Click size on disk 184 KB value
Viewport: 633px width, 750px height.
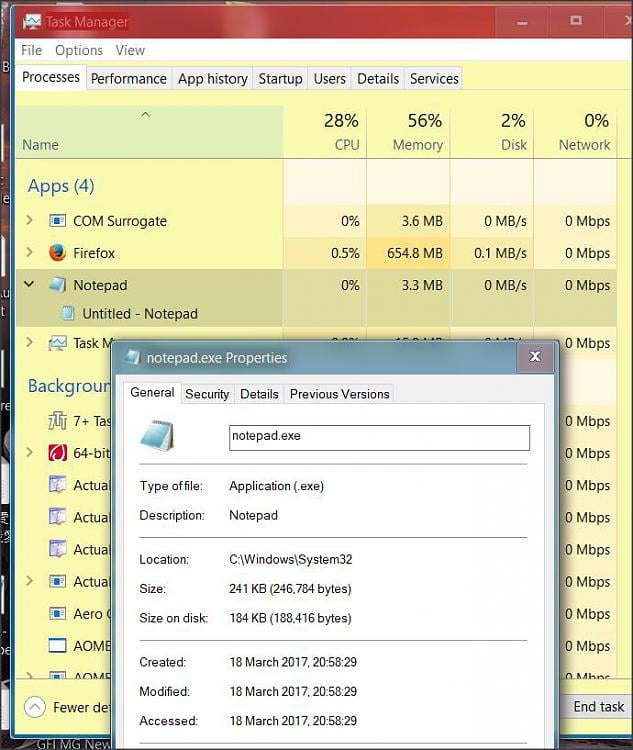[290, 618]
